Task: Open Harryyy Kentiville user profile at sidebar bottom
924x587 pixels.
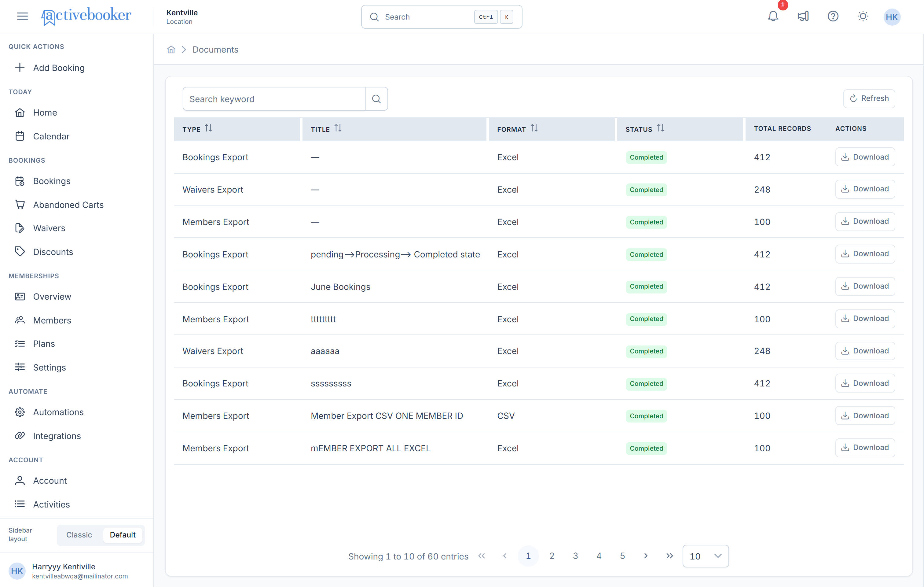Action: tap(77, 571)
